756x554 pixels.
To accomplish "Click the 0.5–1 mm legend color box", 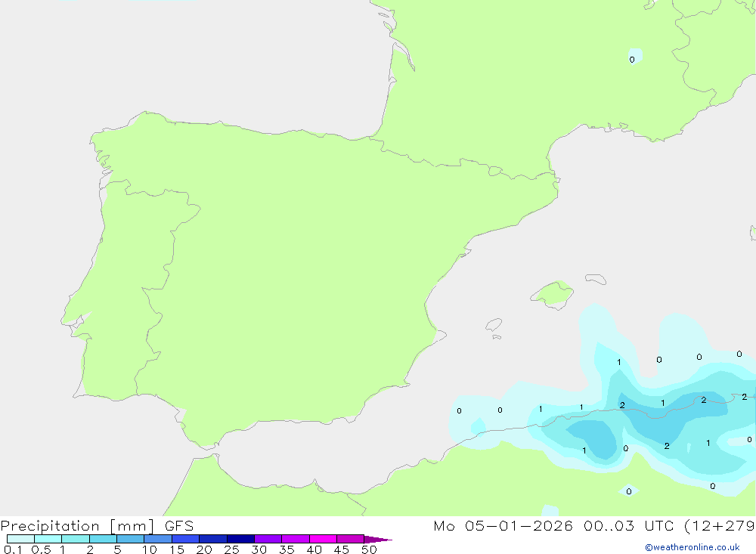I will (x=48, y=539).
